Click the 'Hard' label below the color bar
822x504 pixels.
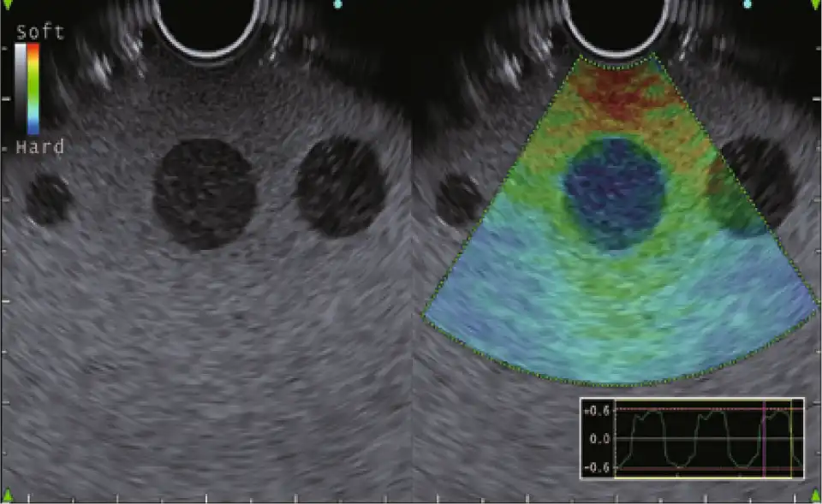point(39,147)
